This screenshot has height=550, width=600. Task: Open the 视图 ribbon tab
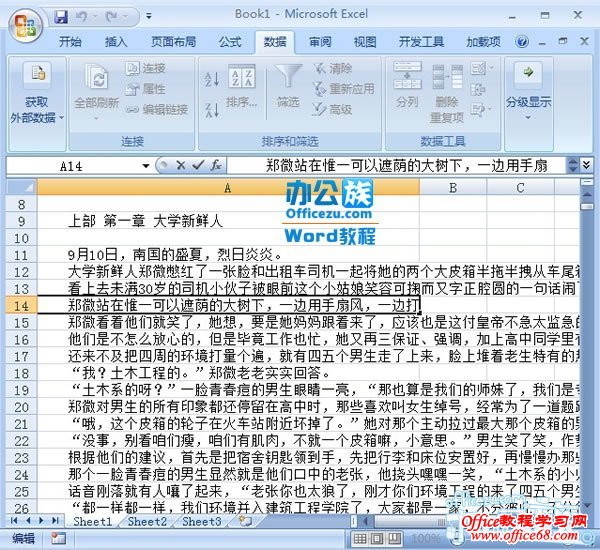pos(365,41)
